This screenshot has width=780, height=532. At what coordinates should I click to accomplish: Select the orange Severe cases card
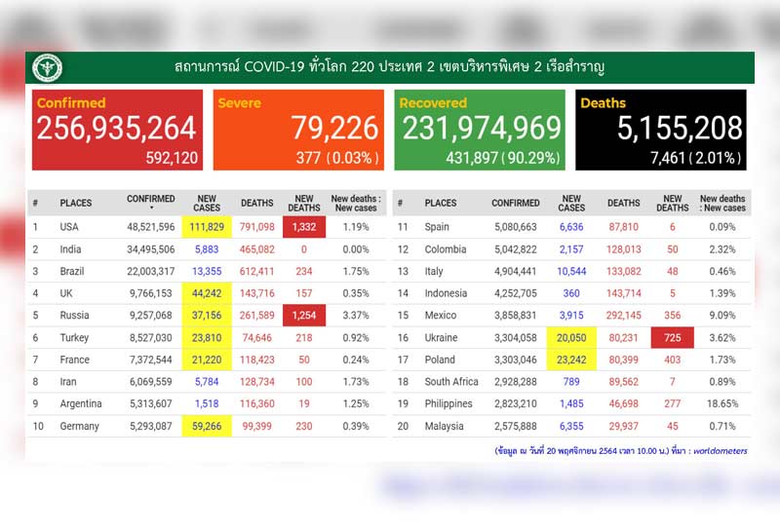[298, 130]
